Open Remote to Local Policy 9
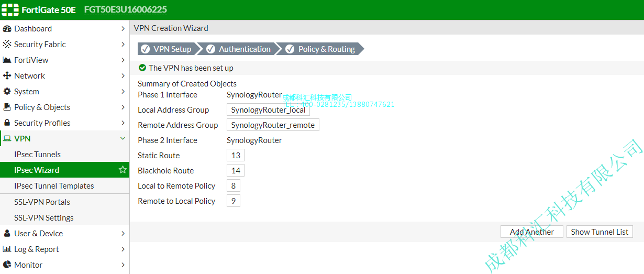The height and width of the screenshot is (274, 644). pos(234,201)
